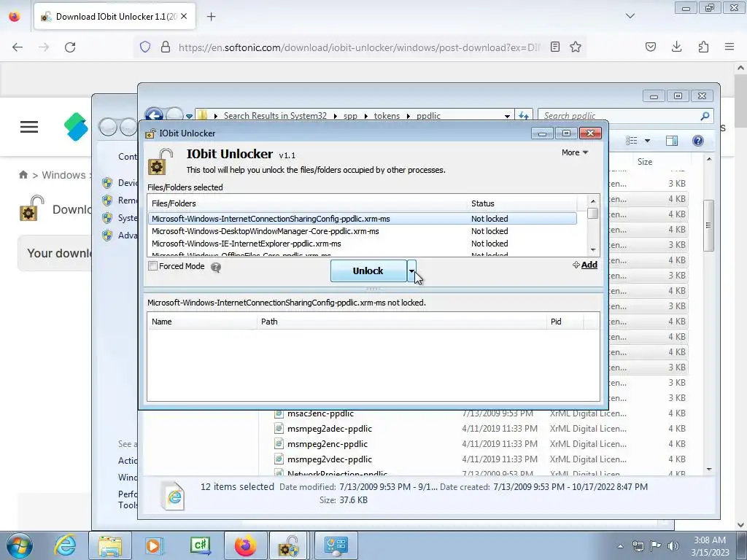This screenshot has height=560, width=747.
Task: Click the Status column header
Action: point(522,203)
